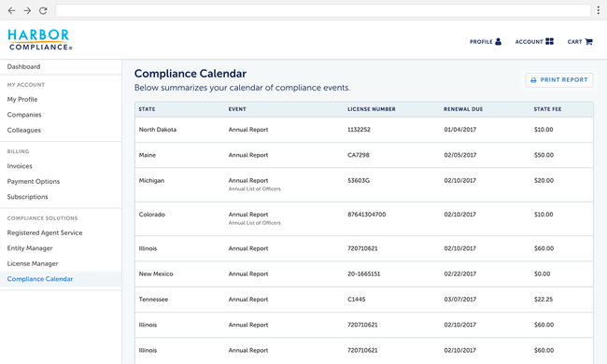Open Entity Manager in sidebar
607x364 pixels.
[x=30, y=248]
